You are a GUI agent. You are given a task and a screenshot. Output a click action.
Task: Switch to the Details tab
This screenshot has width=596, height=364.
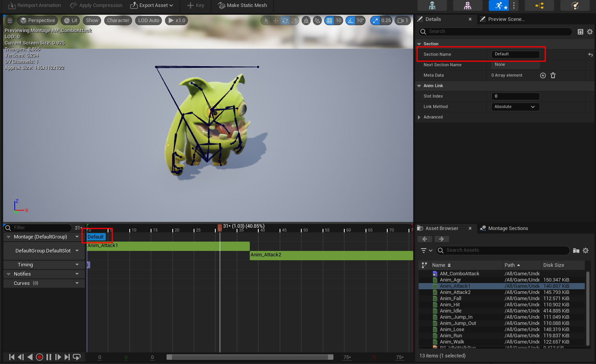click(433, 19)
